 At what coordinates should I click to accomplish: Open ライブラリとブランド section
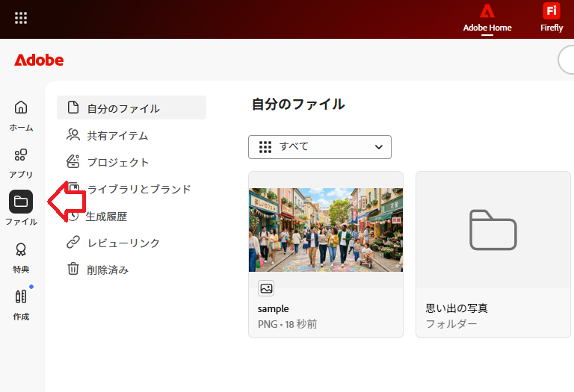point(138,189)
